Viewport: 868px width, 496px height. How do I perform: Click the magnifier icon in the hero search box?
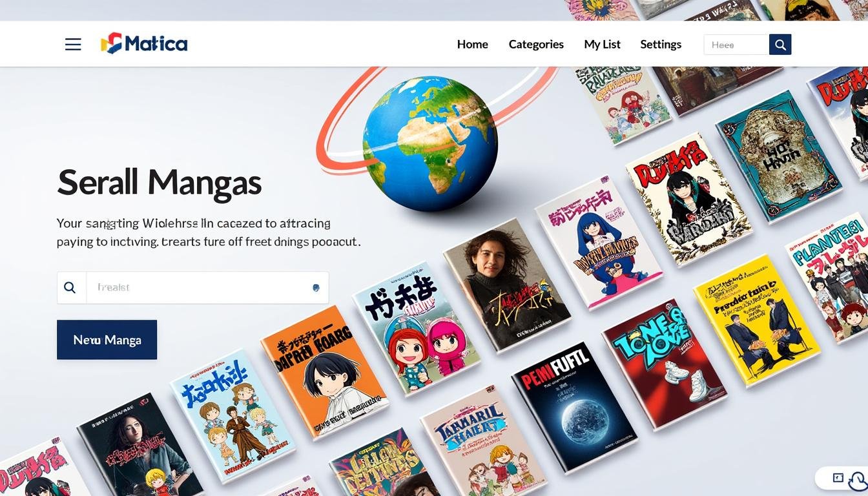tap(70, 287)
